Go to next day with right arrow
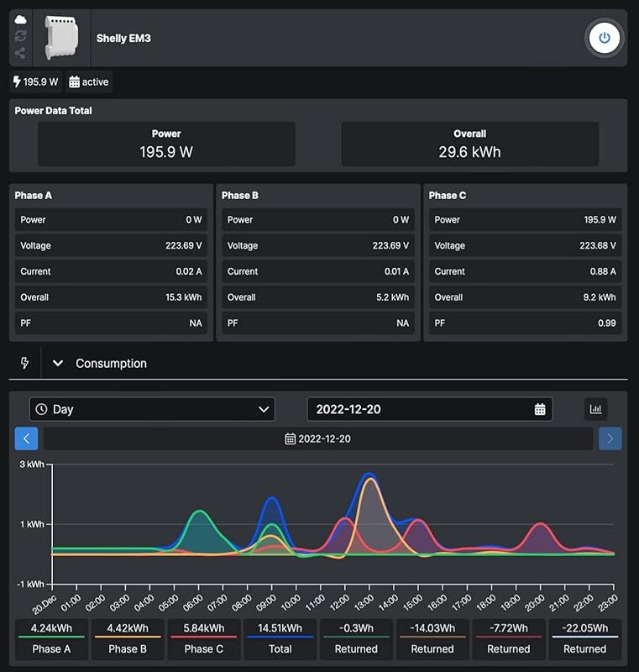The width and height of the screenshot is (639, 672). coord(610,438)
